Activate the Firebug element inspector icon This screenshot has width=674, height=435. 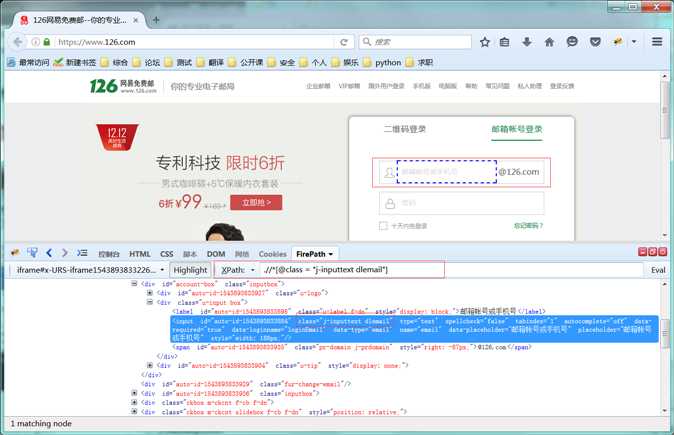tap(32, 253)
